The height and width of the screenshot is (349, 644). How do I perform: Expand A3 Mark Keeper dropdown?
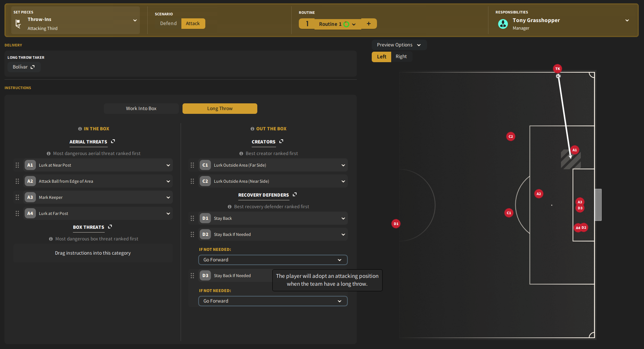click(98, 197)
